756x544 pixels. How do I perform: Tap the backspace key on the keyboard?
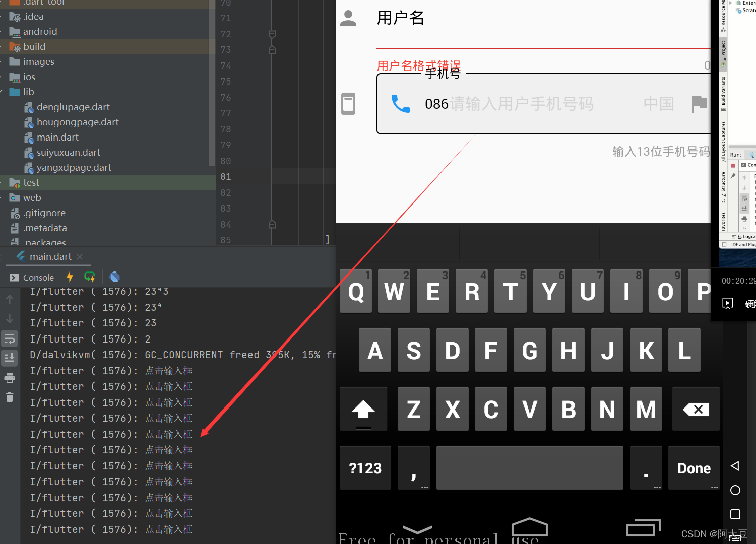point(696,410)
